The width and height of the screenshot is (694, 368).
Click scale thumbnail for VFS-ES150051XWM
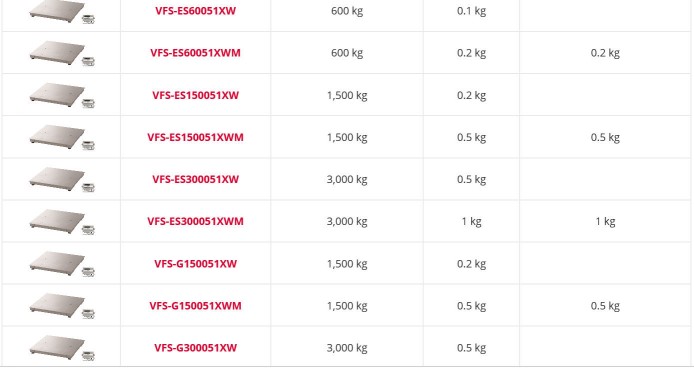point(62,138)
